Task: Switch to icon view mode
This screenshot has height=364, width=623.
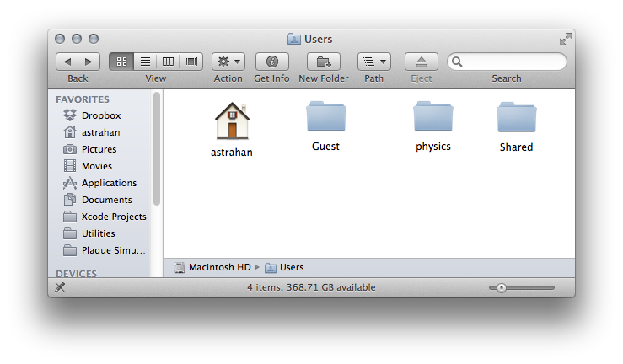Action: (121, 62)
